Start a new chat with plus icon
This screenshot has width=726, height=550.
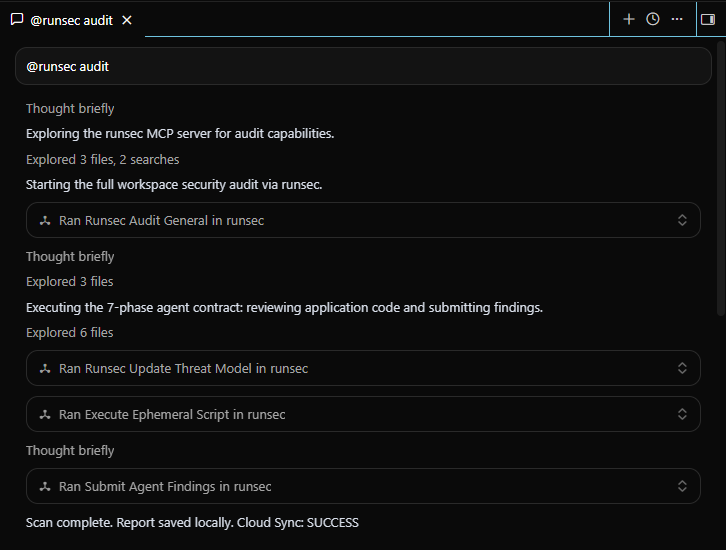pos(629,19)
